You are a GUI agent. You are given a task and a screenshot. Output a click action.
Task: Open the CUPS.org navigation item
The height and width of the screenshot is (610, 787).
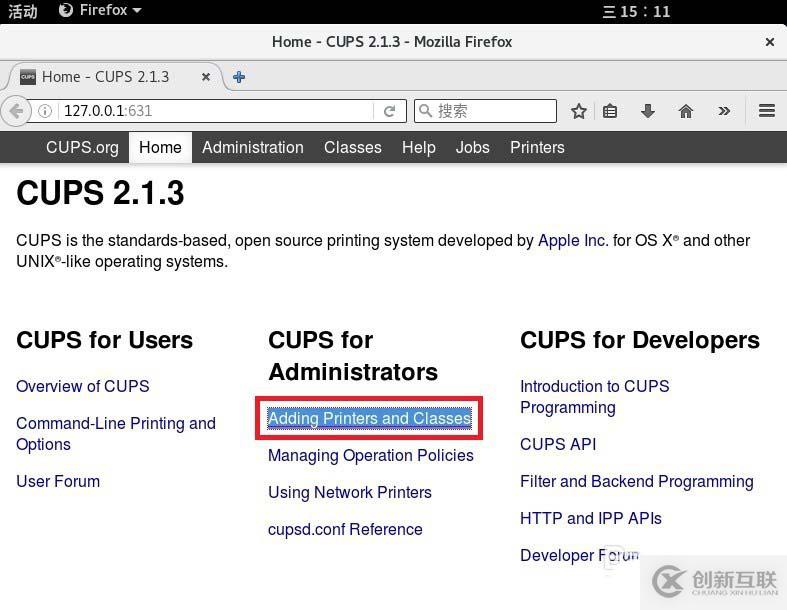pos(82,148)
